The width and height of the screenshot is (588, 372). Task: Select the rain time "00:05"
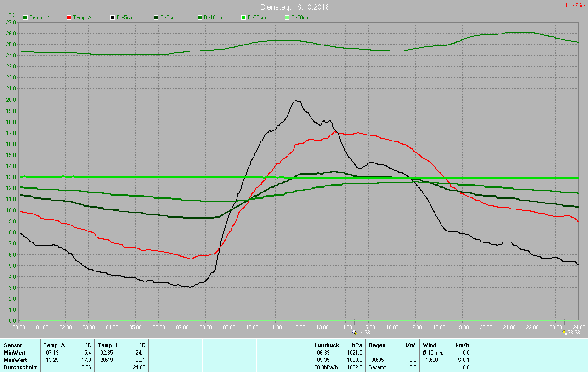377,360
